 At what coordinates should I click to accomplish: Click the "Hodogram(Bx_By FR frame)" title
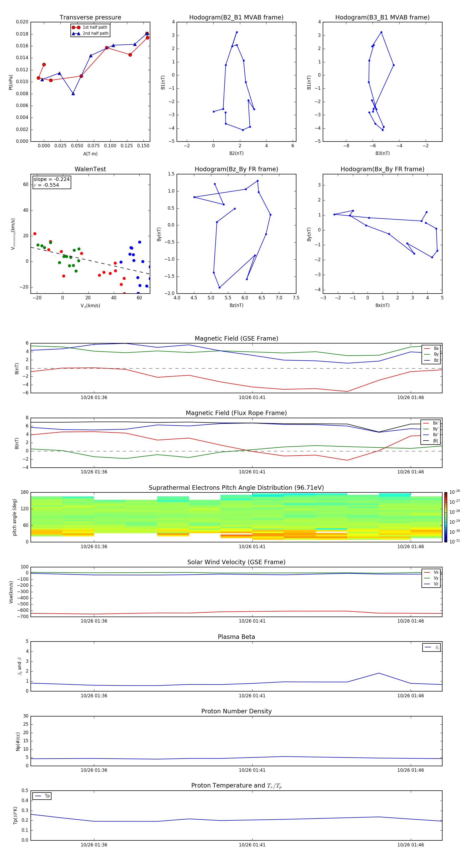tap(382, 169)
